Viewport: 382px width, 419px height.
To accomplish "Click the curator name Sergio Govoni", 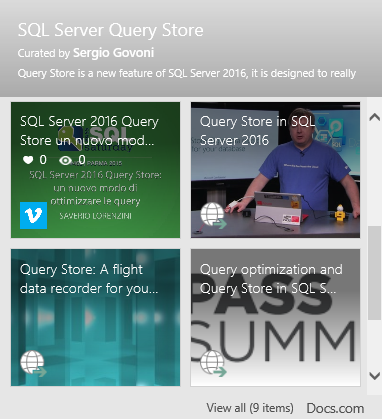I will 113,53.
